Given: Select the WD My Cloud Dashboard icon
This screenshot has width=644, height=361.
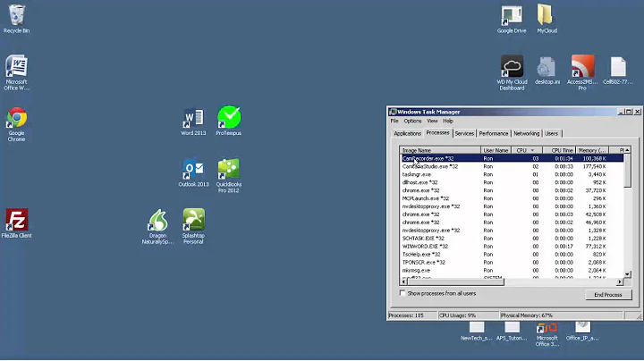Looking at the screenshot, I should 512,72.
